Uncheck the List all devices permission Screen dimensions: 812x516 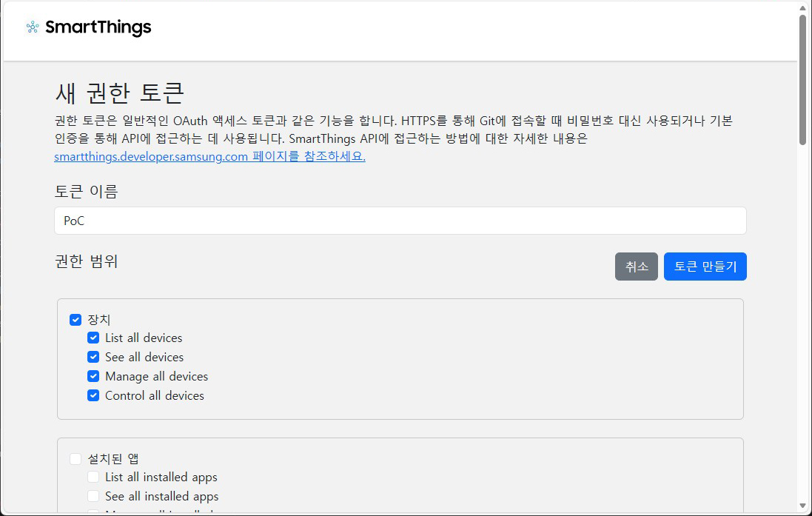coord(93,338)
